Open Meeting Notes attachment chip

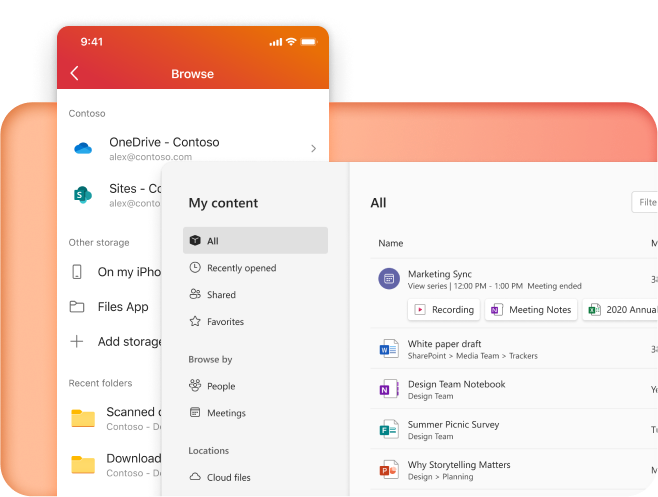pos(532,310)
